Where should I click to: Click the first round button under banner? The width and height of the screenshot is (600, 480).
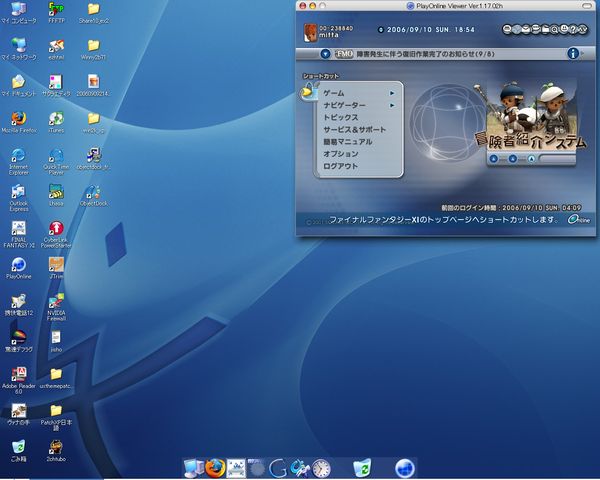click(x=494, y=159)
